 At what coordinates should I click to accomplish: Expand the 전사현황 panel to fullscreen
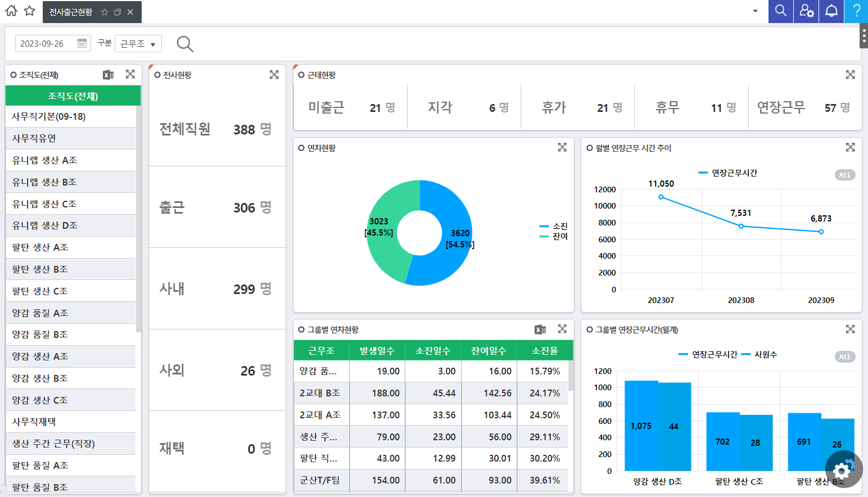tap(274, 75)
